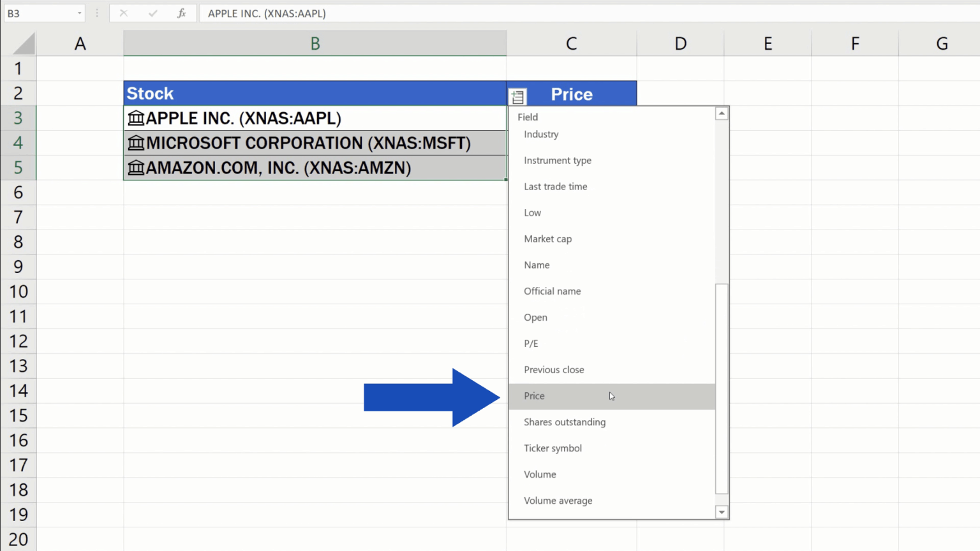Click the Cancel X in the formula bar
The width and height of the screenshot is (980, 551).
point(124,13)
